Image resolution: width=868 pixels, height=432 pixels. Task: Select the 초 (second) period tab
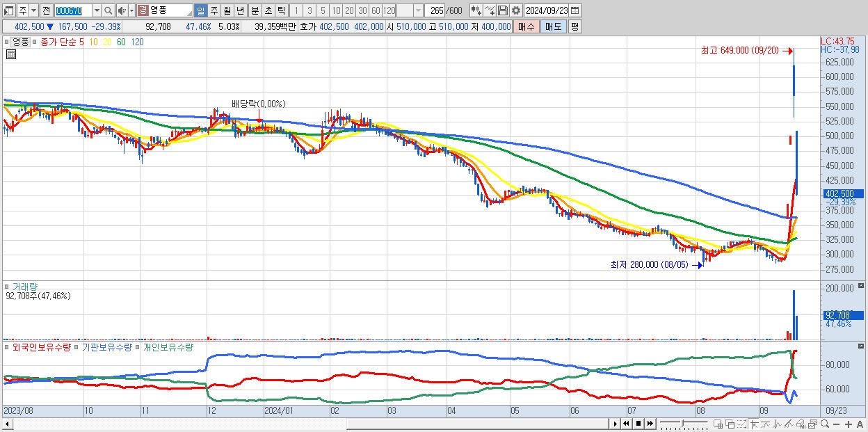pyautogui.click(x=268, y=10)
